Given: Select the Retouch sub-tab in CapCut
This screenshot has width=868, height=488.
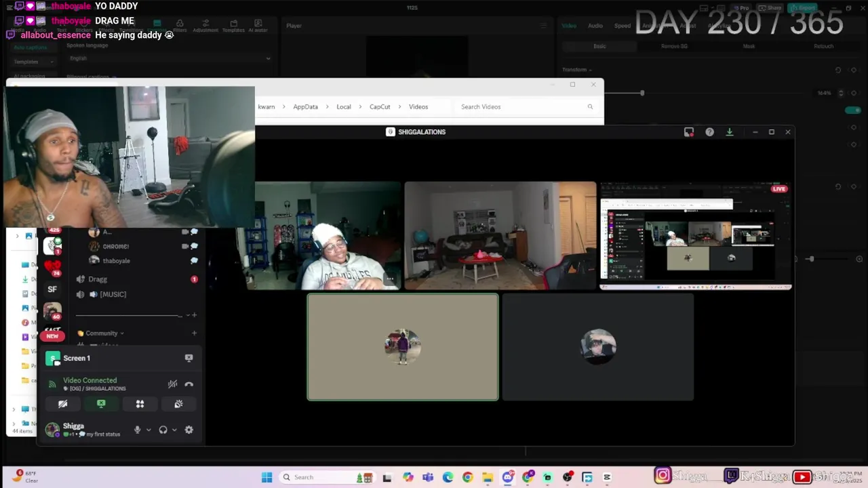Looking at the screenshot, I should (823, 46).
